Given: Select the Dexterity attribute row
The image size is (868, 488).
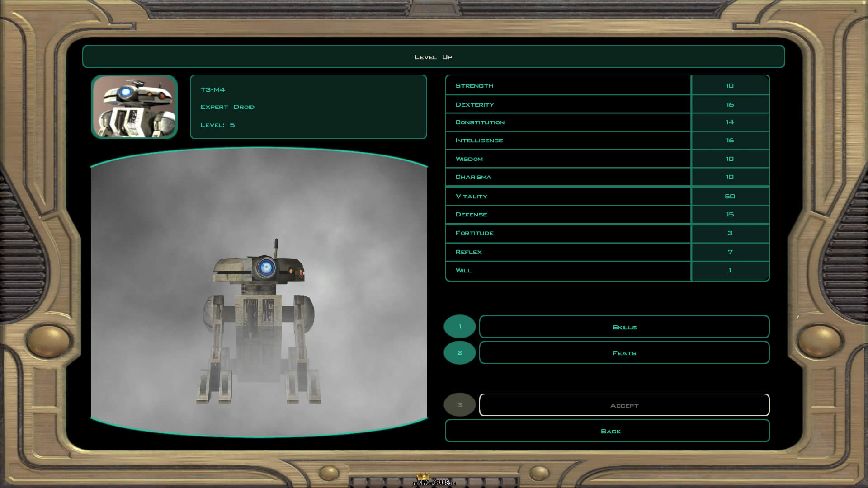Looking at the screenshot, I should pyautogui.click(x=568, y=104).
